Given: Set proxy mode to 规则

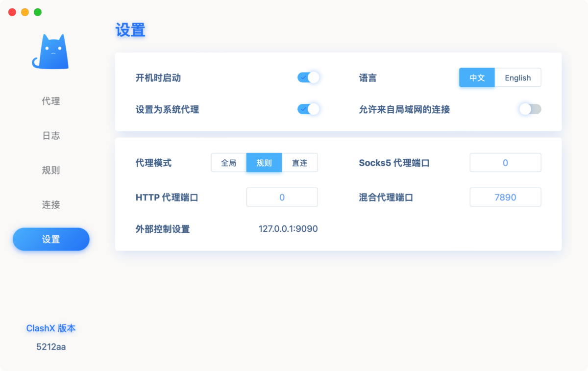Looking at the screenshot, I should (264, 163).
